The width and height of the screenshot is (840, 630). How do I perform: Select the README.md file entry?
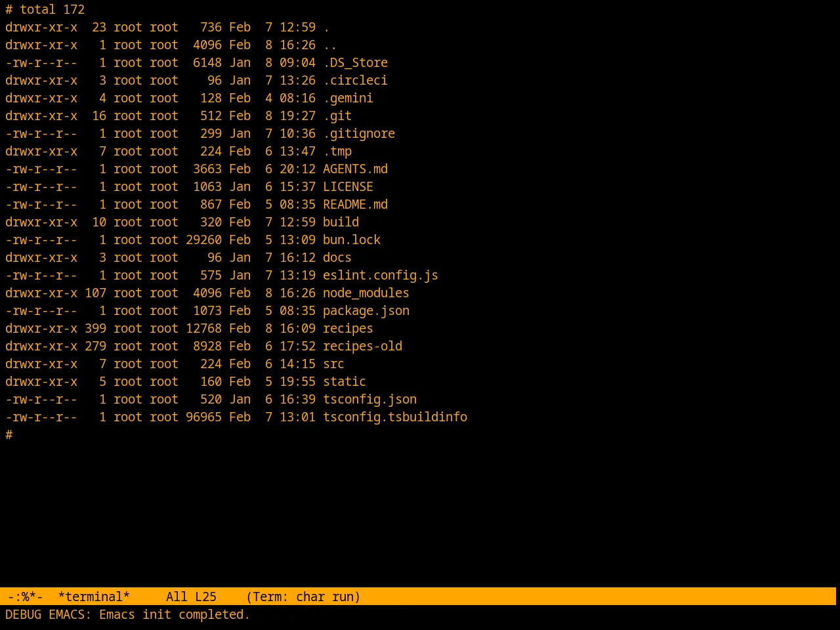(x=355, y=204)
